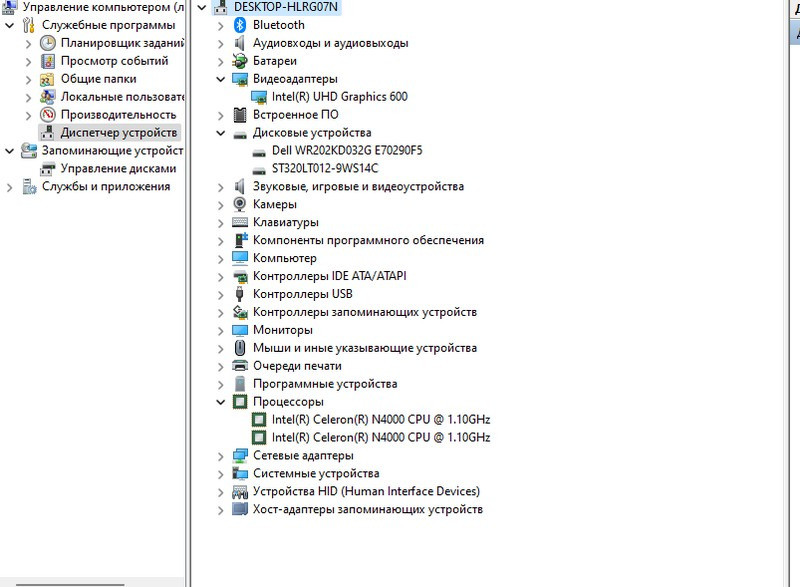Select Локальные пользователи tree item
Screen dimensions: 800x587
tap(122, 97)
